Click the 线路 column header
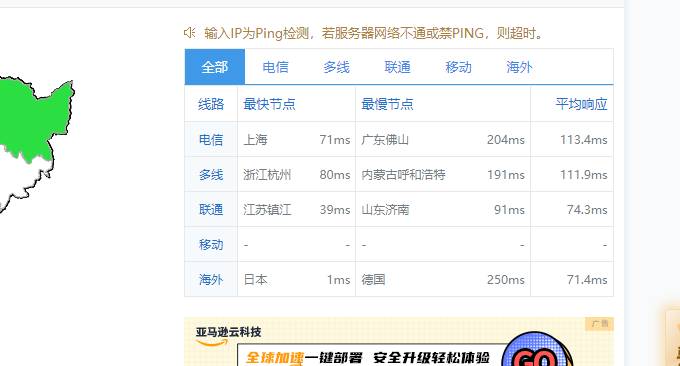 pos(211,104)
